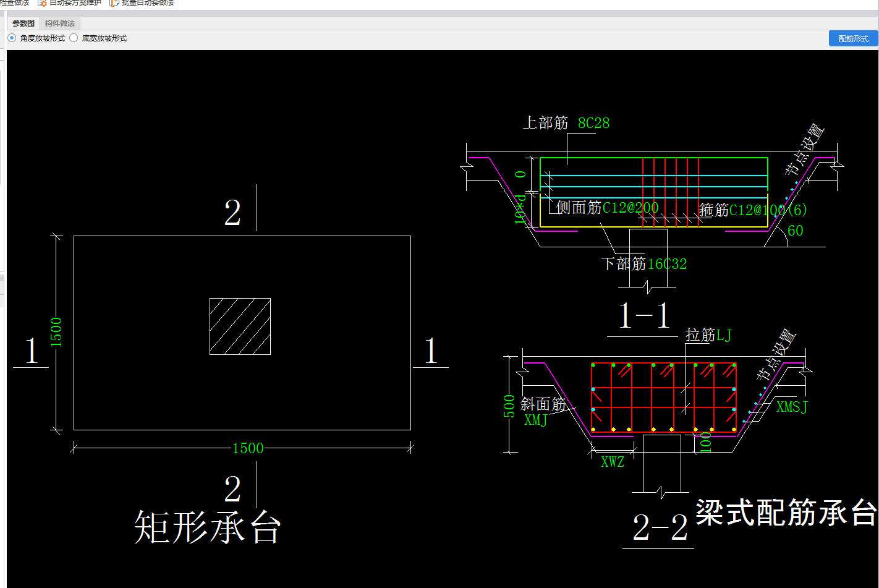Edit the 10*d value in section 1-1

[x=520, y=210]
